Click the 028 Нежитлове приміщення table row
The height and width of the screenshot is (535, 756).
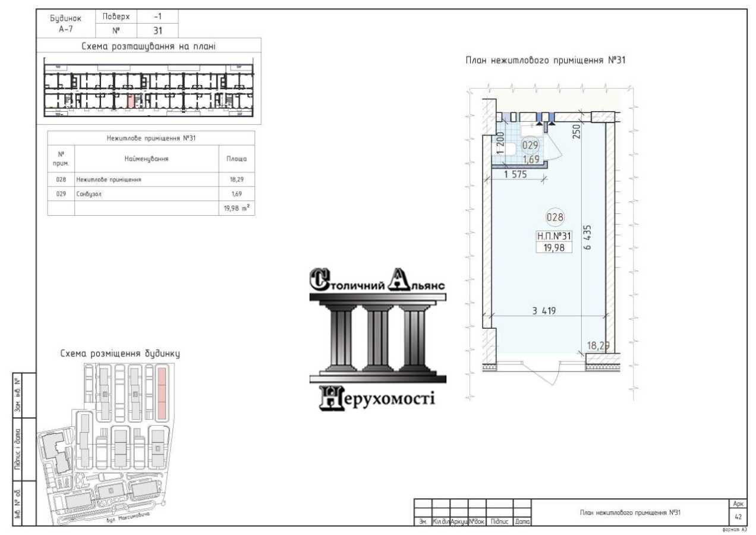[150, 179]
